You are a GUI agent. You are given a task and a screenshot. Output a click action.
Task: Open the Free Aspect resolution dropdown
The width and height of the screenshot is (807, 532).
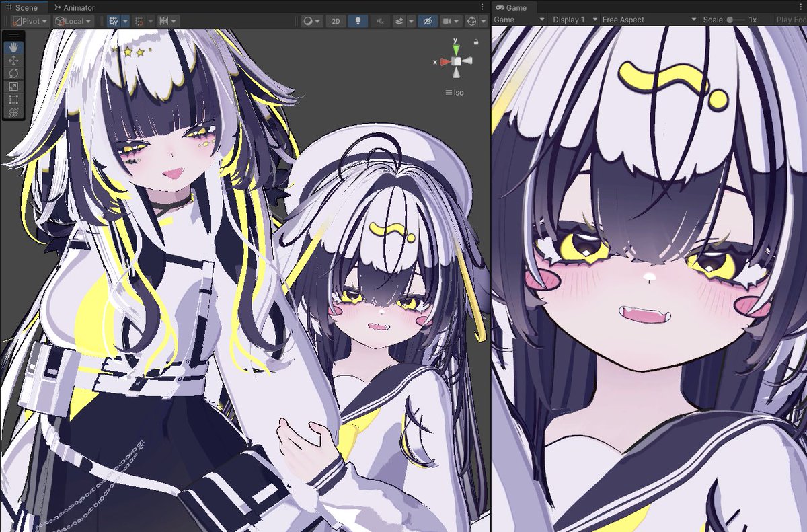coord(650,20)
